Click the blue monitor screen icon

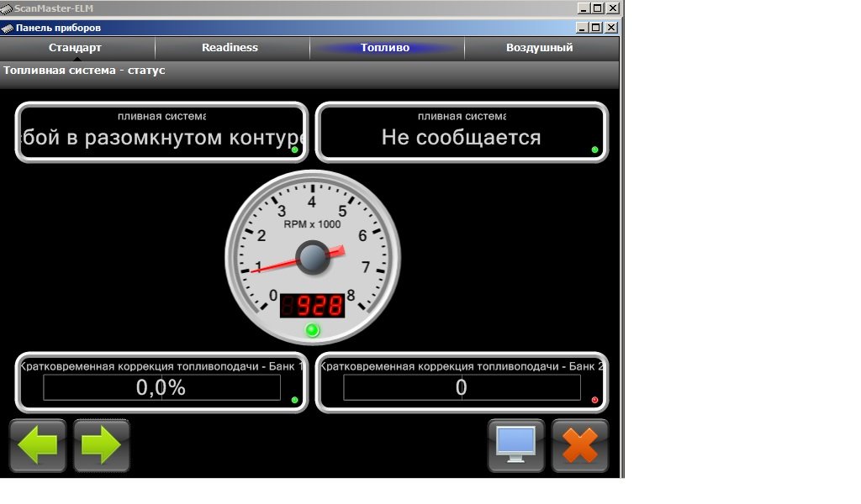click(516, 445)
